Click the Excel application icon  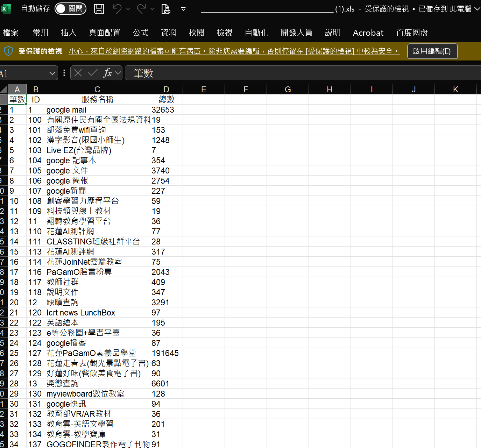click(6, 9)
